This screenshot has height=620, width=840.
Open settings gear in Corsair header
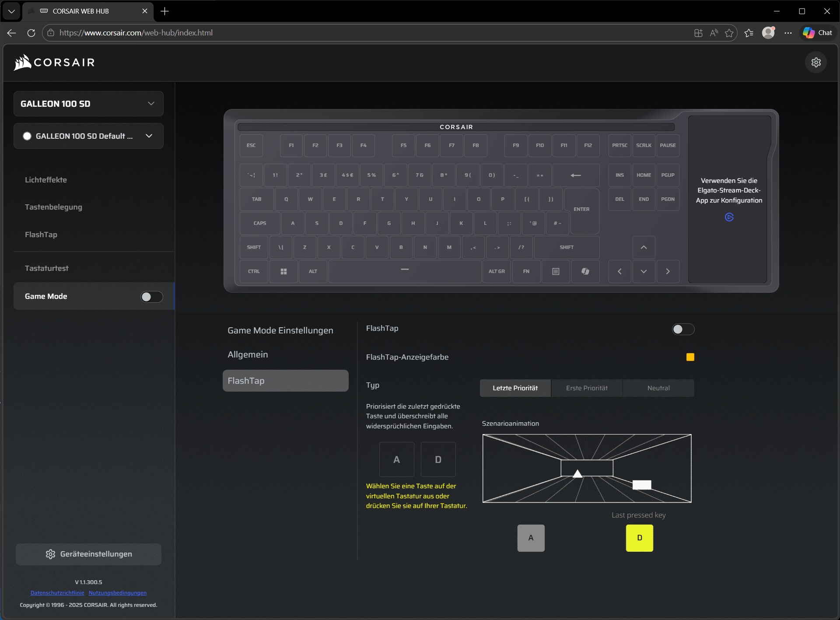click(x=816, y=62)
